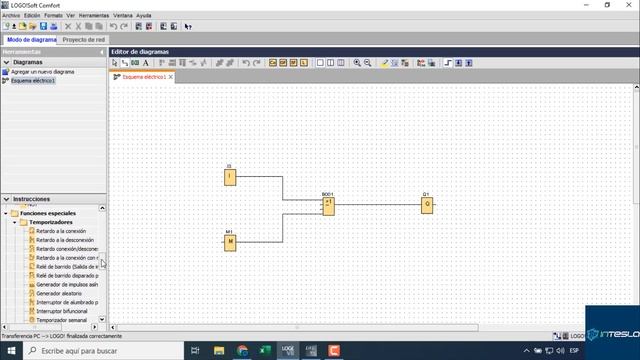Click the single-pane window layout icon
Screen dimensions: 640x360
point(320,63)
